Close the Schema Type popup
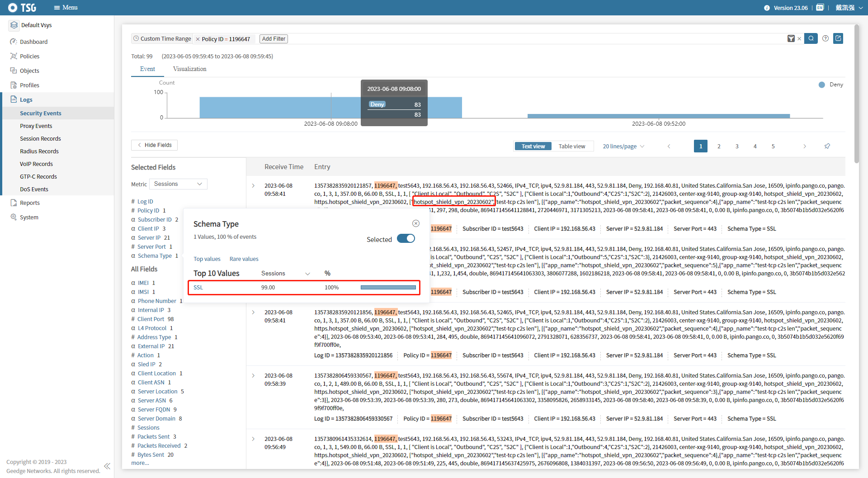Viewport: 868px width, 478px height. tap(416, 223)
